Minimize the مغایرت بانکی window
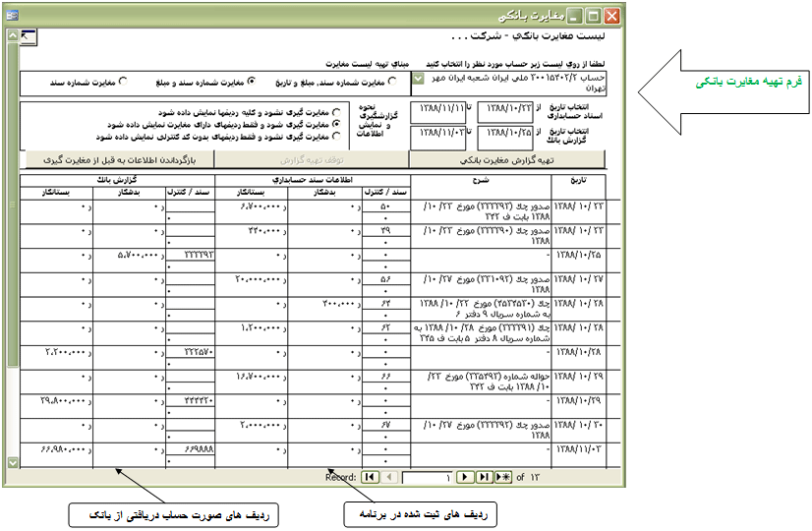The image size is (812, 531). coord(575,16)
